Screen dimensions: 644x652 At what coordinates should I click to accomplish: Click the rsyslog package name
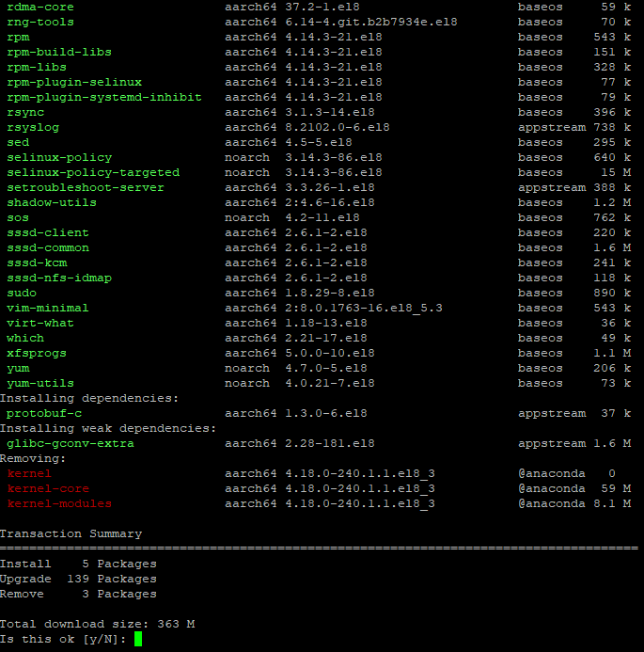33,127
